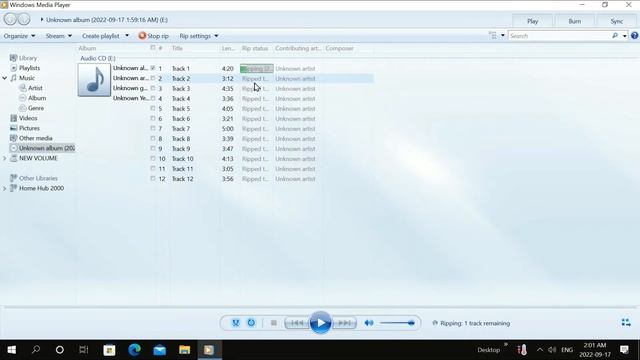Screen dimensions: 640x360
Task: Switch to the Play tab
Action: (x=533, y=21)
